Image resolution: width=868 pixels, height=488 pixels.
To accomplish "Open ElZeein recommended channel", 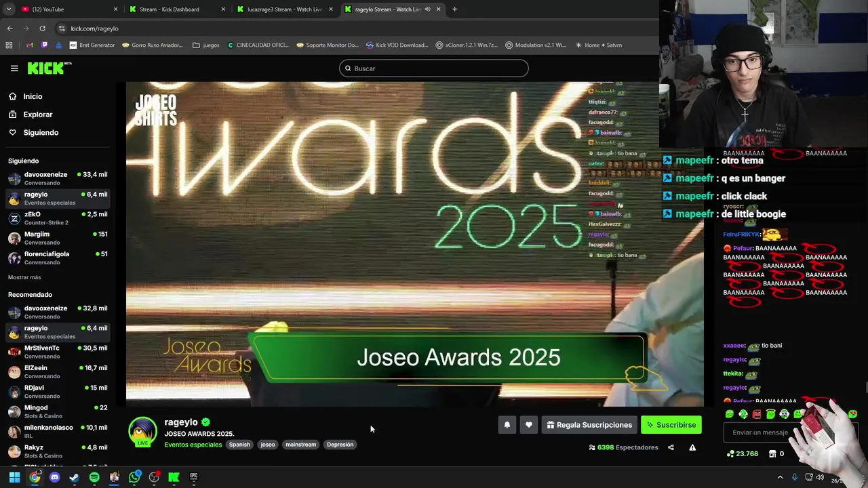I will (x=58, y=371).
